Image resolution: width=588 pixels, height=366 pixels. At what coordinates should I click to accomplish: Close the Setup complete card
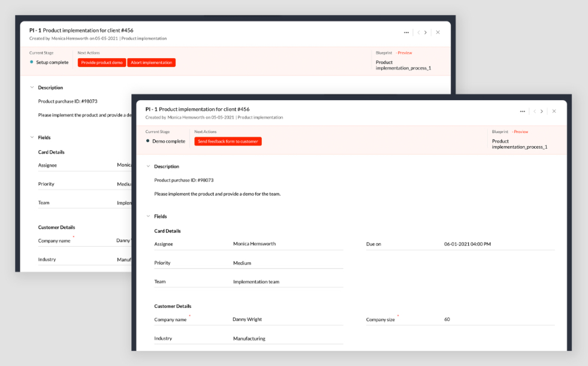click(438, 32)
